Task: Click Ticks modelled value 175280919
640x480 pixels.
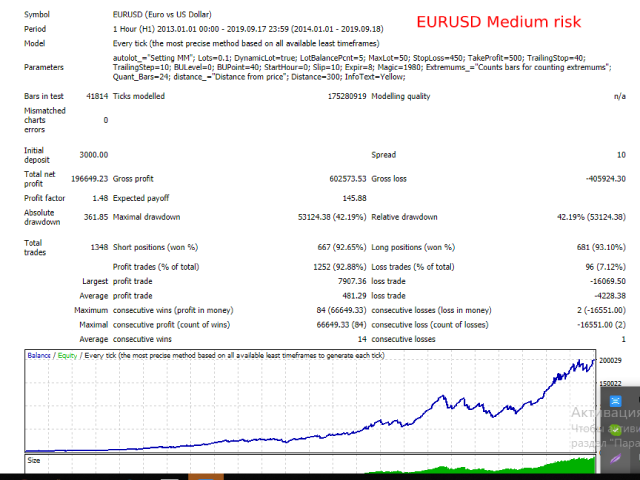Action: coord(347,96)
